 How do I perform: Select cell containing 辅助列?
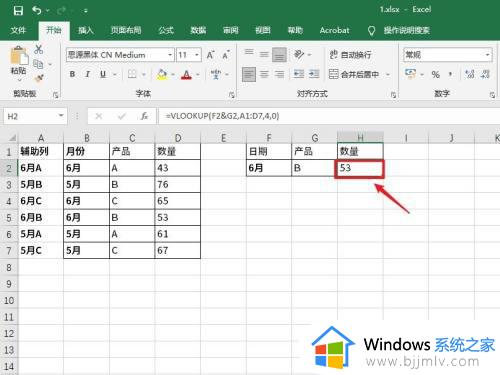pos(41,152)
